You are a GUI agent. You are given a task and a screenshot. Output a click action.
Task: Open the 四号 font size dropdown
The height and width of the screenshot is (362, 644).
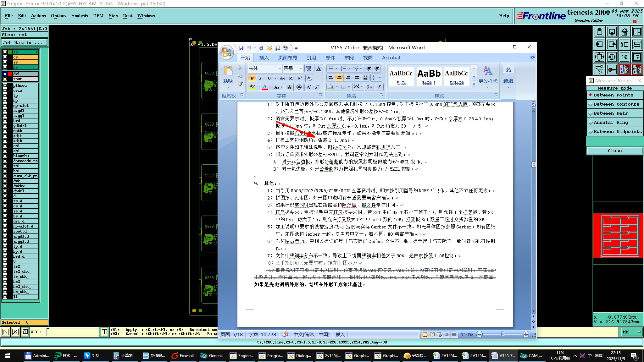[301, 69]
